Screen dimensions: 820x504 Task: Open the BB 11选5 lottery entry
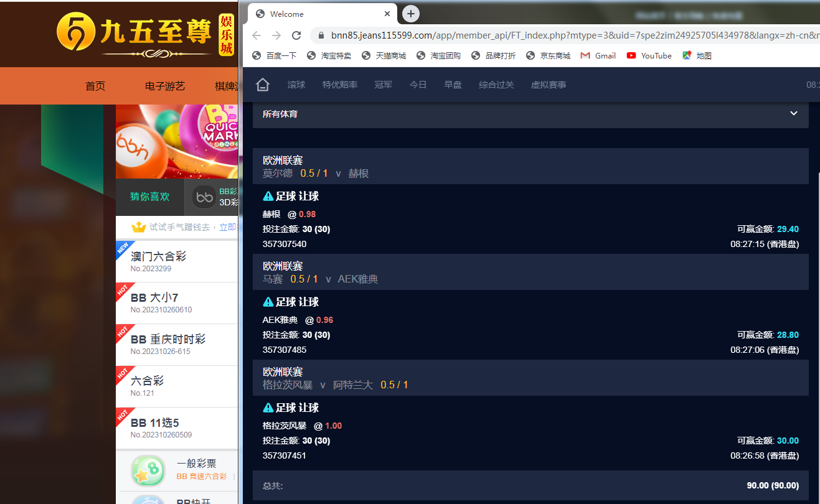pos(177,428)
